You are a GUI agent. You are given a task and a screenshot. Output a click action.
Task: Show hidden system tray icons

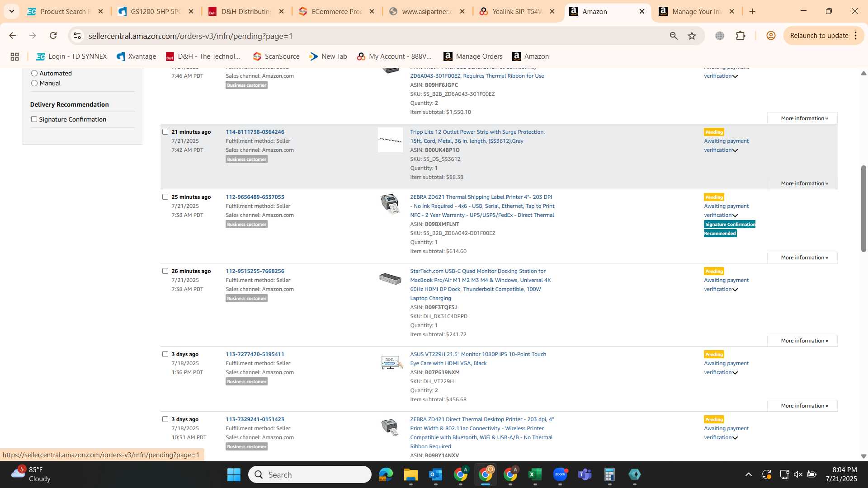click(x=749, y=474)
